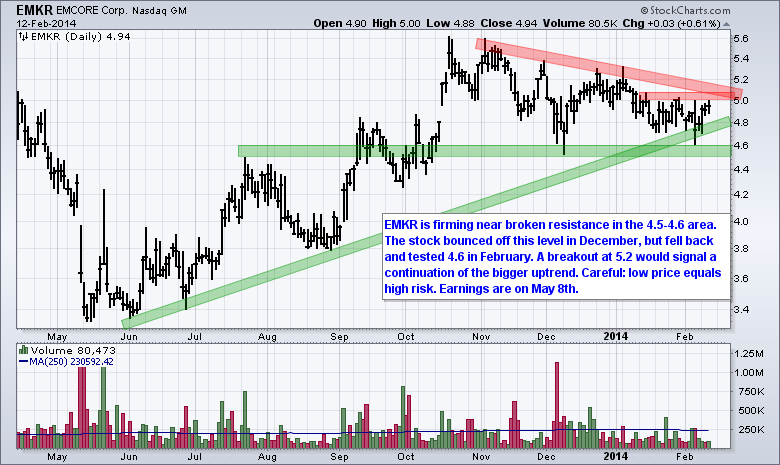Click the Low 4.88 value

coord(450,23)
